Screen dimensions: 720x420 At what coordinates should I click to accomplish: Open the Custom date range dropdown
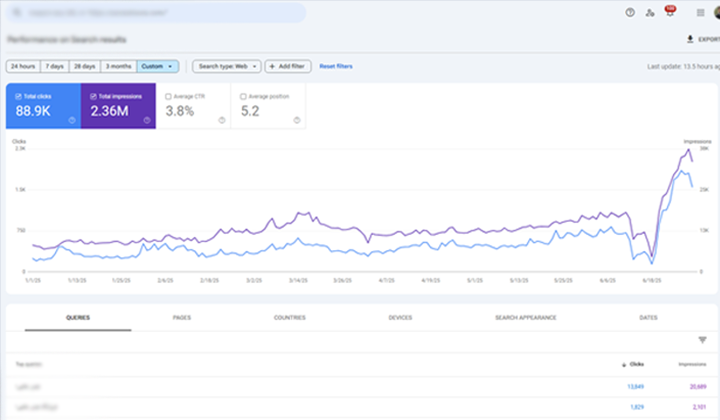[x=157, y=66]
